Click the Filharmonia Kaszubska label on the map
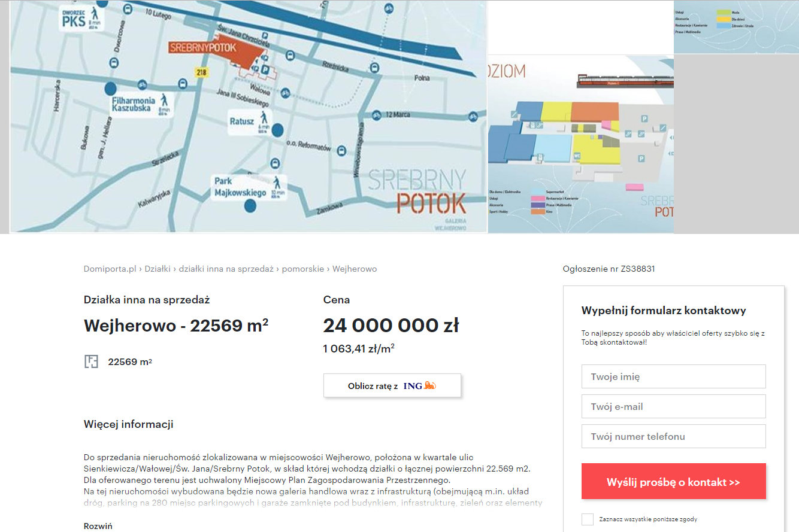This screenshot has height=532, width=799. [x=134, y=105]
